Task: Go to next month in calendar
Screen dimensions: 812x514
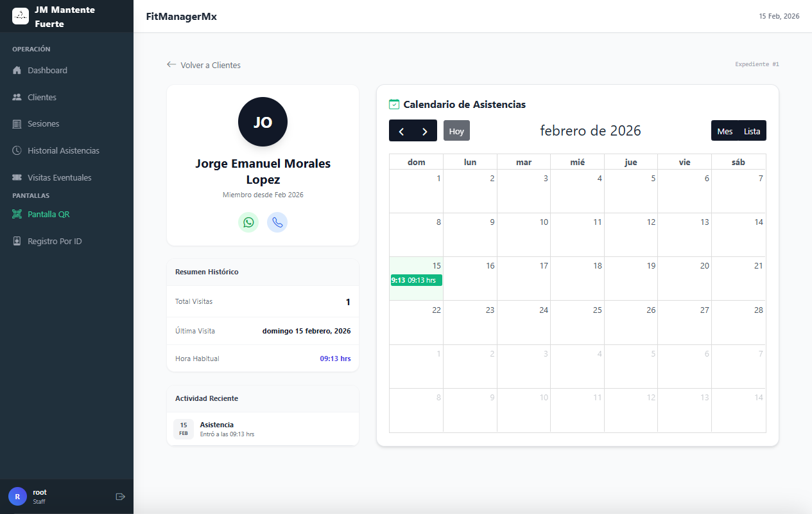Action: click(425, 131)
